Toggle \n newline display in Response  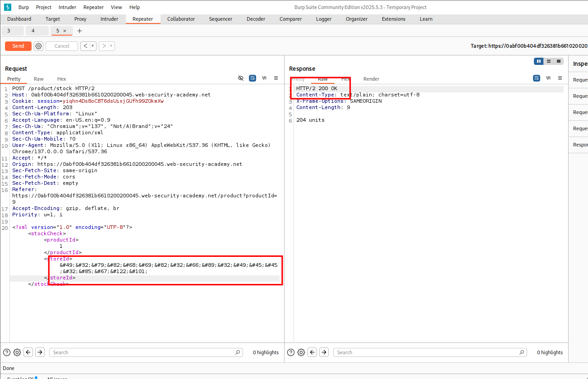pyautogui.click(x=548, y=78)
